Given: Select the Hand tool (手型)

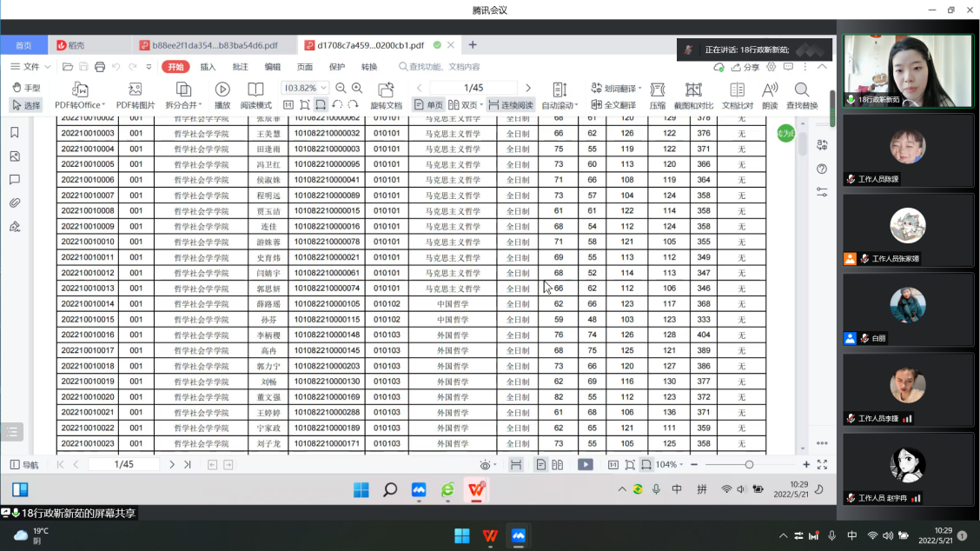Looking at the screenshot, I should pos(26,88).
